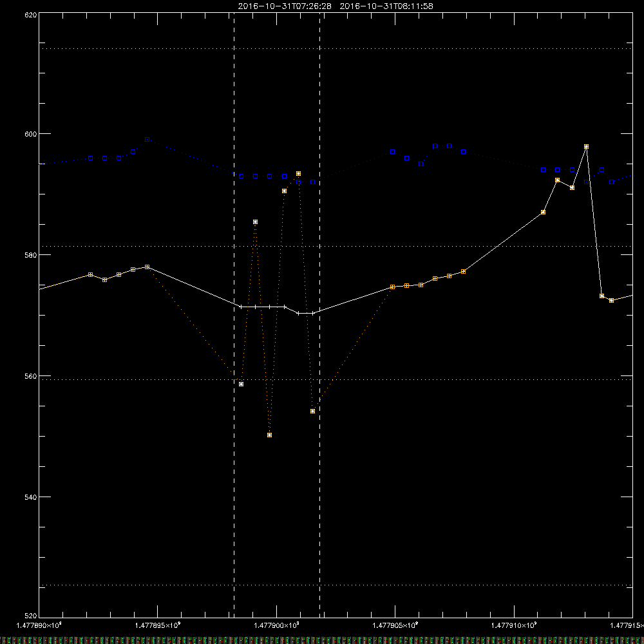Image resolution: width=644 pixels, height=644 pixels.
Task: Click the 1.477910×10⁹ x-axis label
Action: point(514,625)
